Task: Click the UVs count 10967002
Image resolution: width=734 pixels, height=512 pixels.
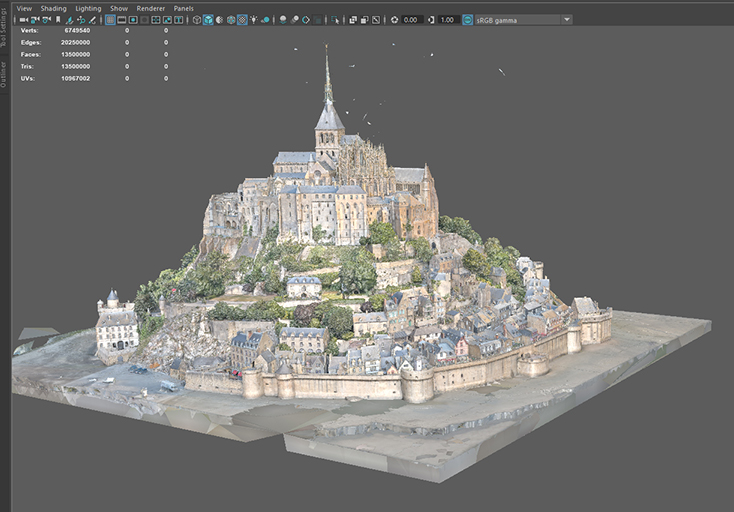Action: click(75, 79)
